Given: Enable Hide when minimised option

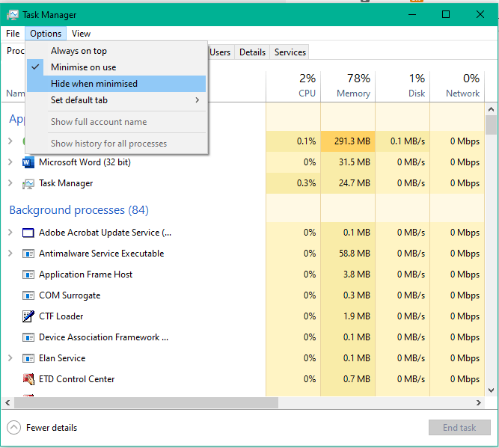Looking at the screenshot, I should click(117, 84).
